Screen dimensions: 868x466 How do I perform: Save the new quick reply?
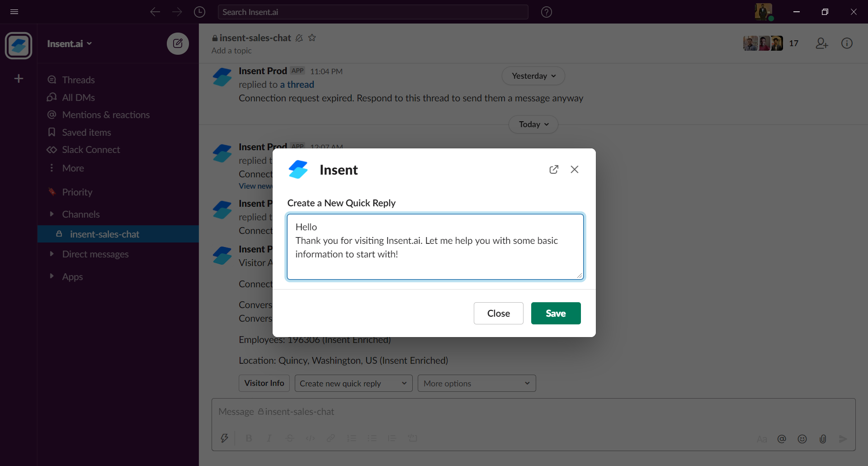(556, 313)
